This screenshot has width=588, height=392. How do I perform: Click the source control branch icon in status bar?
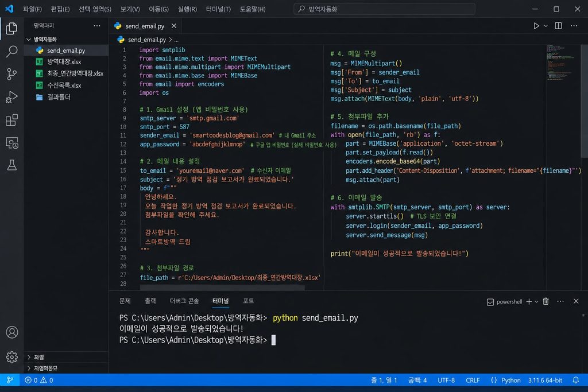tap(10, 381)
